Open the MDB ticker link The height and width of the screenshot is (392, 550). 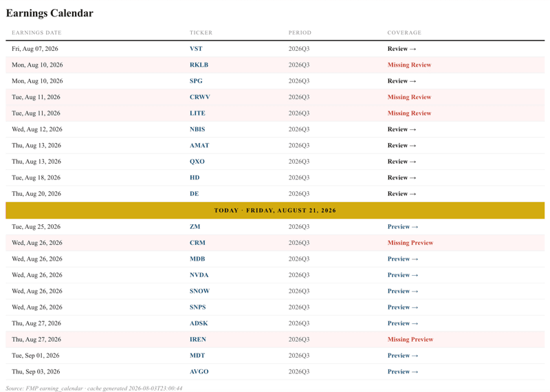197,259
